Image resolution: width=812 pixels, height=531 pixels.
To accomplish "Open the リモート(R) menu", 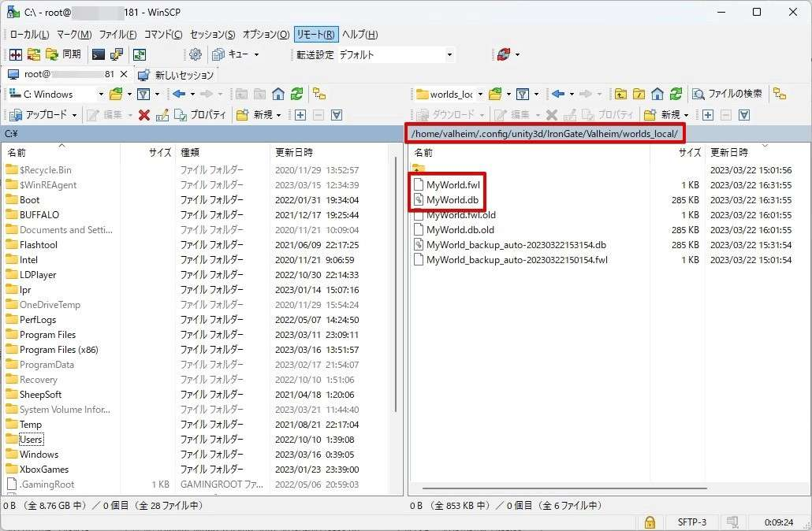I will tap(315, 34).
